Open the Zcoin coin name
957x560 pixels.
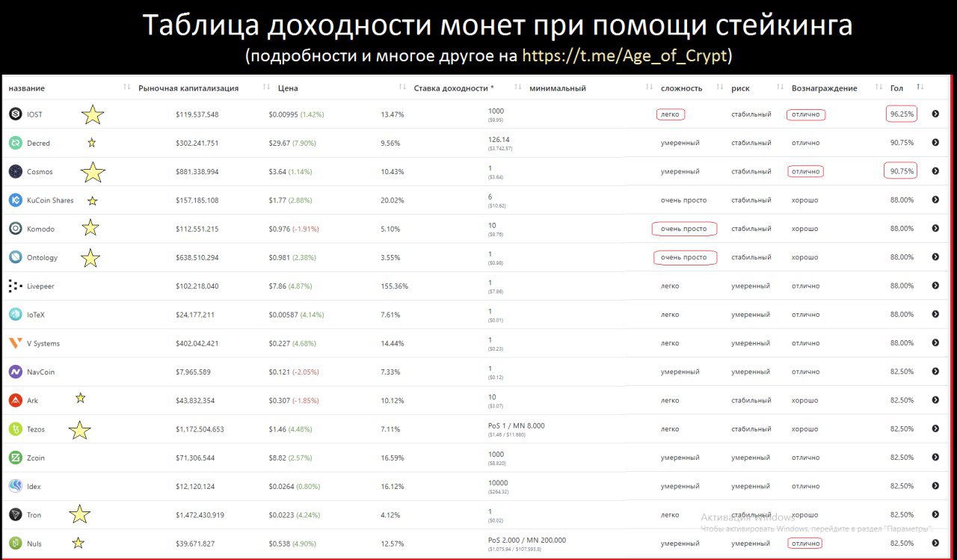click(36, 458)
